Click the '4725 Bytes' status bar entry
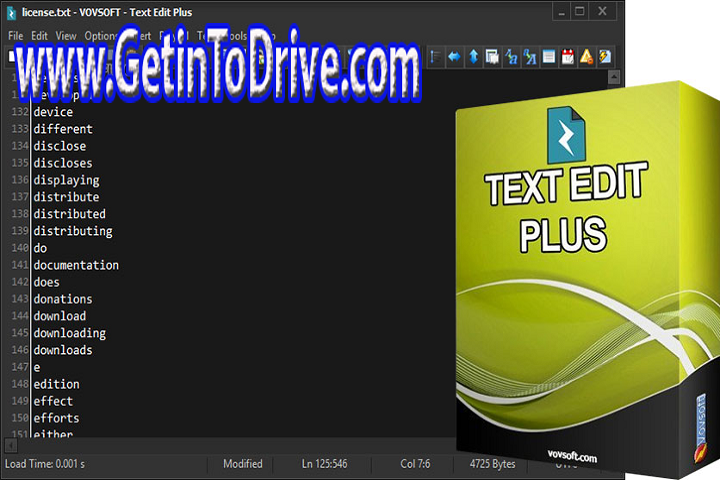Image resolution: width=720 pixels, height=480 pixels. point(492,464)
